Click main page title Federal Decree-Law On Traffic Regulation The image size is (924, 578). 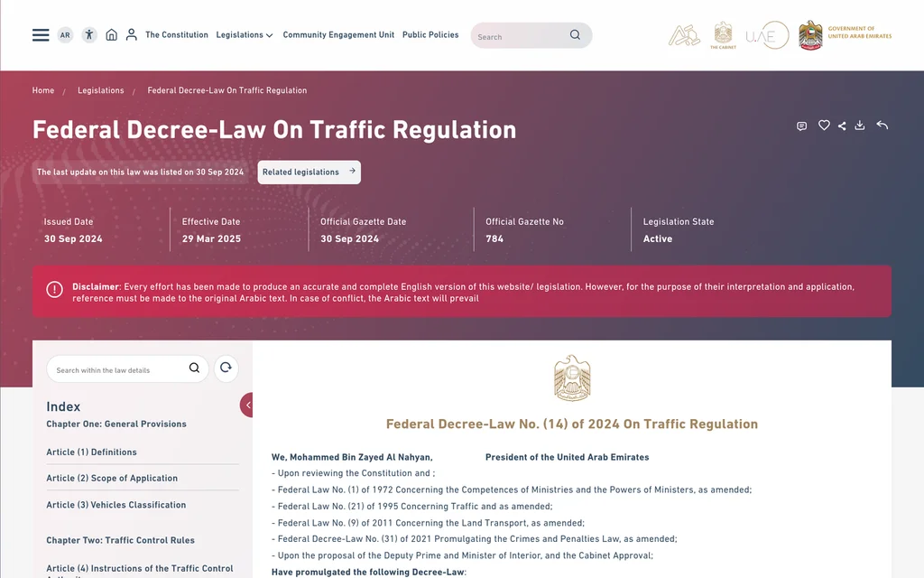click(x=274, y=130)
